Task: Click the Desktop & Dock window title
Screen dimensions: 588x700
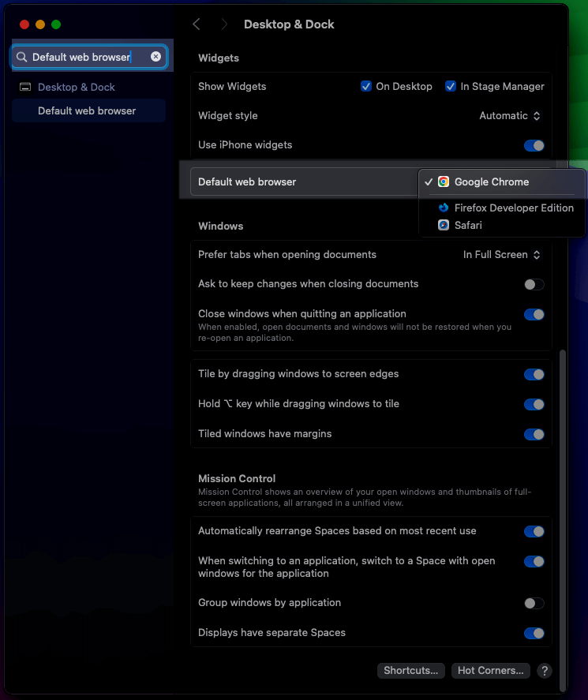Action: (x=289, y=24)
